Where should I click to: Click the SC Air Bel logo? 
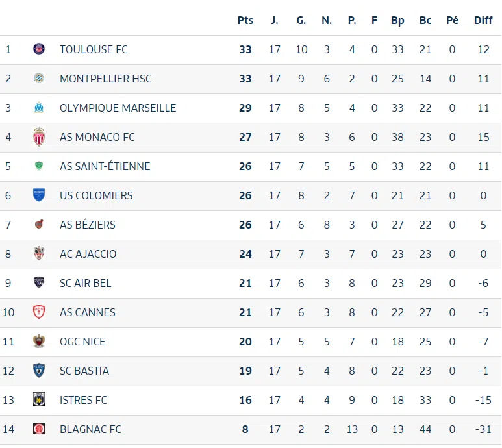tap(39, 283)
